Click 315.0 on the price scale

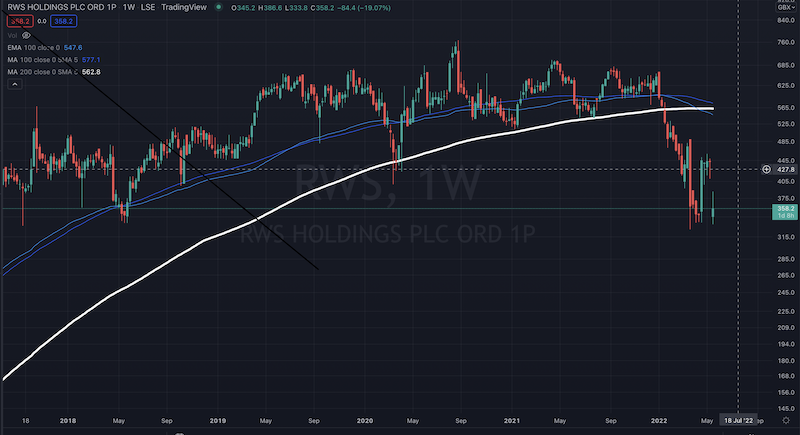click(786, 237)
